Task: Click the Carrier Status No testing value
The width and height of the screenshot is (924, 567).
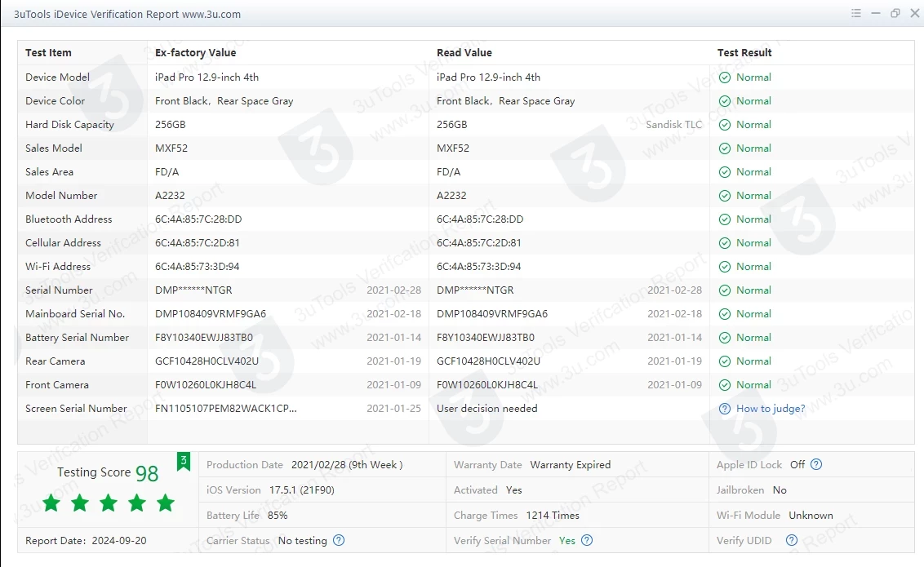Action: pos(302,541)
